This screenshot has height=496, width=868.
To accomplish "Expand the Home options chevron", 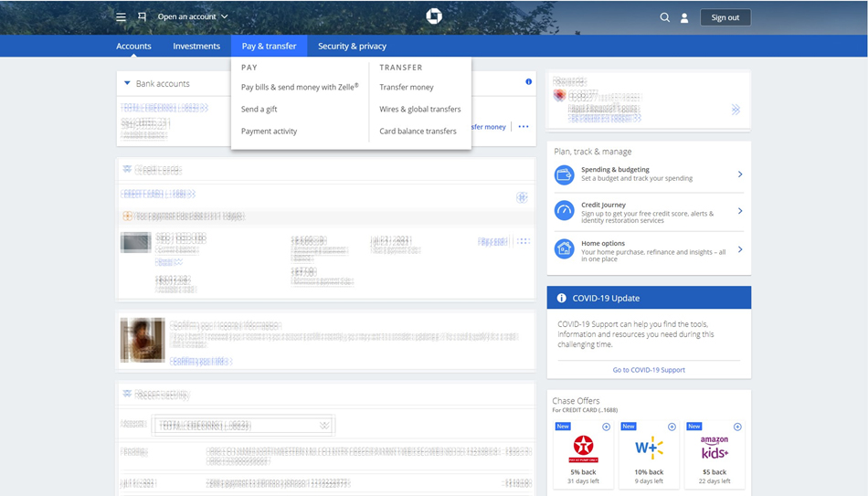I will click(x=740, y=249).
